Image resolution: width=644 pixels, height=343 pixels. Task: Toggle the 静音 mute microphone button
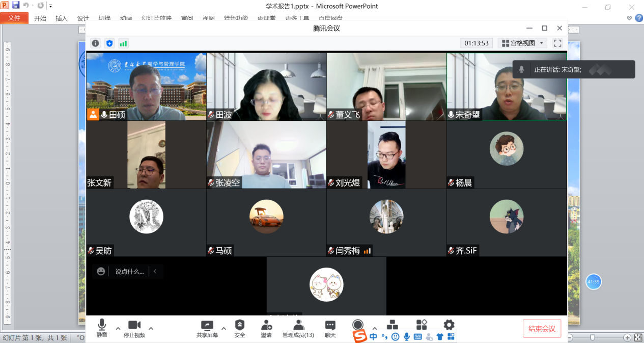click(102, 329)
